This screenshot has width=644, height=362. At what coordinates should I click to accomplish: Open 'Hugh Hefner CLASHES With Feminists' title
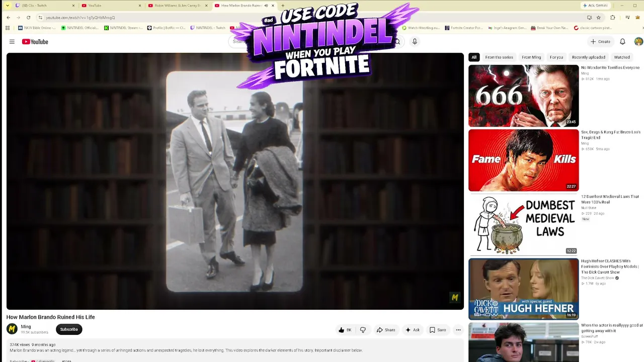click(x=610, y=266)
